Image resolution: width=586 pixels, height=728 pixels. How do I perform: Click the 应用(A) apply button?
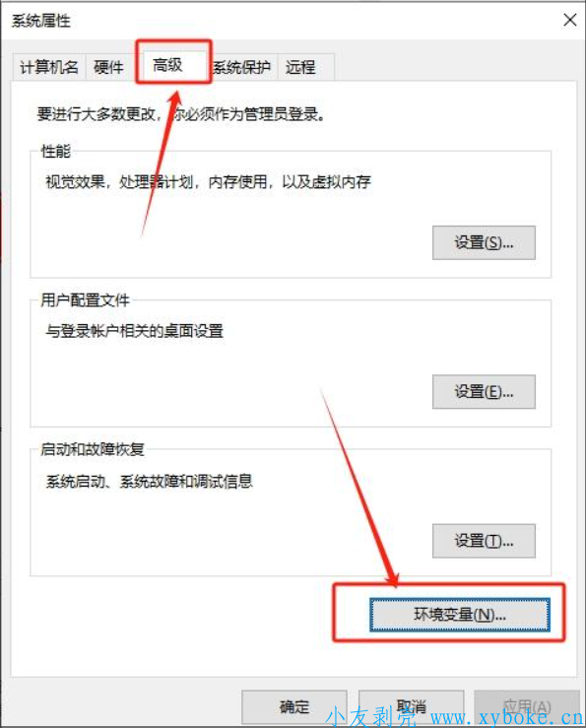tap(527, 707)
